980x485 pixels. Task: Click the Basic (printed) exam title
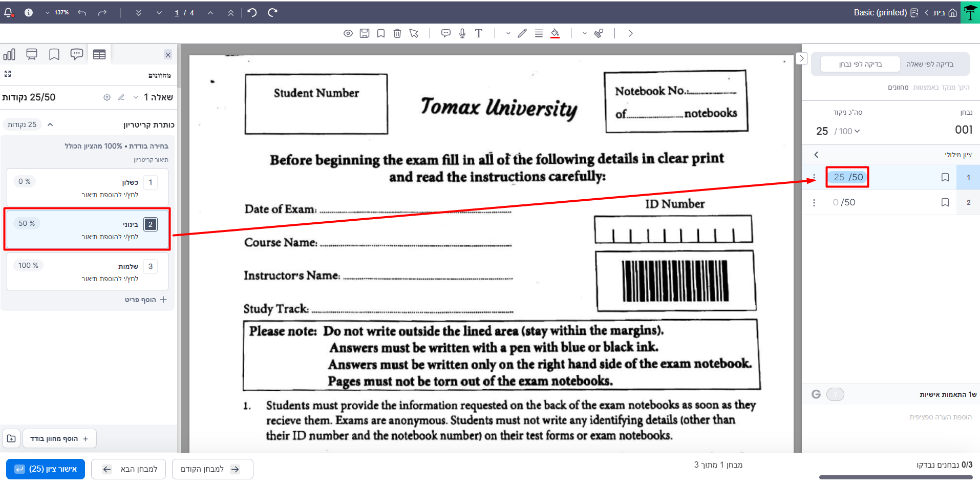[x=880, y=13]
